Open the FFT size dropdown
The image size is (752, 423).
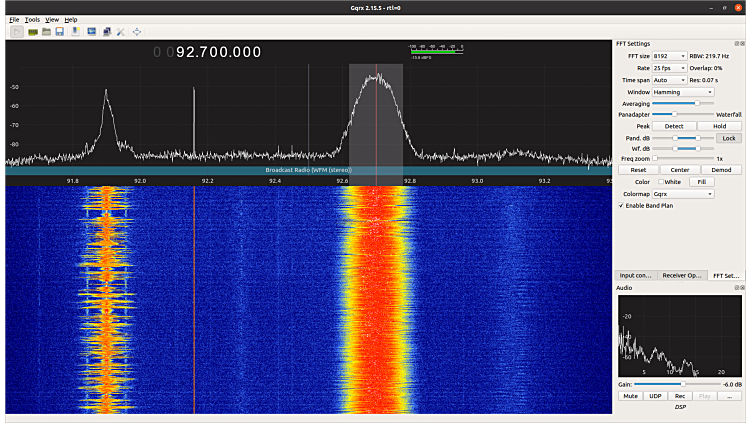click(669, 56)
